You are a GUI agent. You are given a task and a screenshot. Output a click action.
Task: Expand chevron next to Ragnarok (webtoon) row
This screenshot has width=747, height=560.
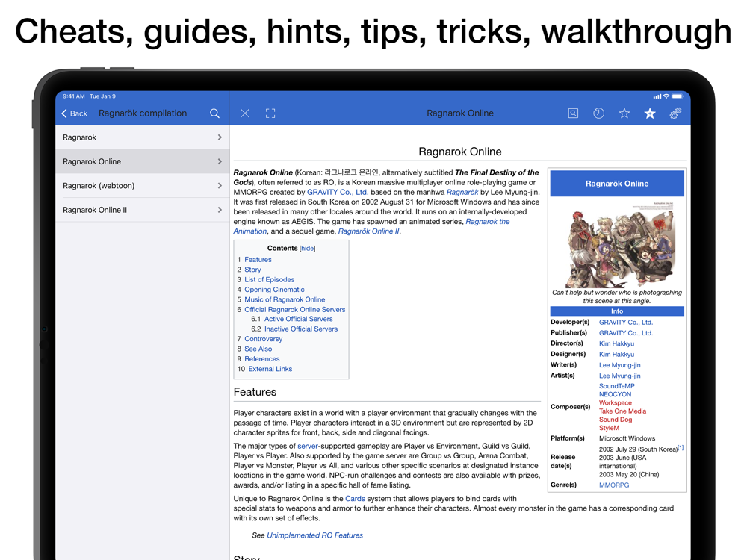pos(220,186)
